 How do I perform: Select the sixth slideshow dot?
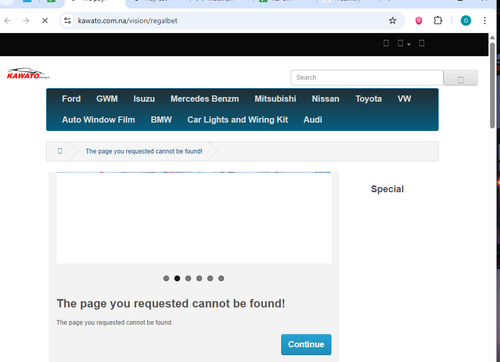221,278
